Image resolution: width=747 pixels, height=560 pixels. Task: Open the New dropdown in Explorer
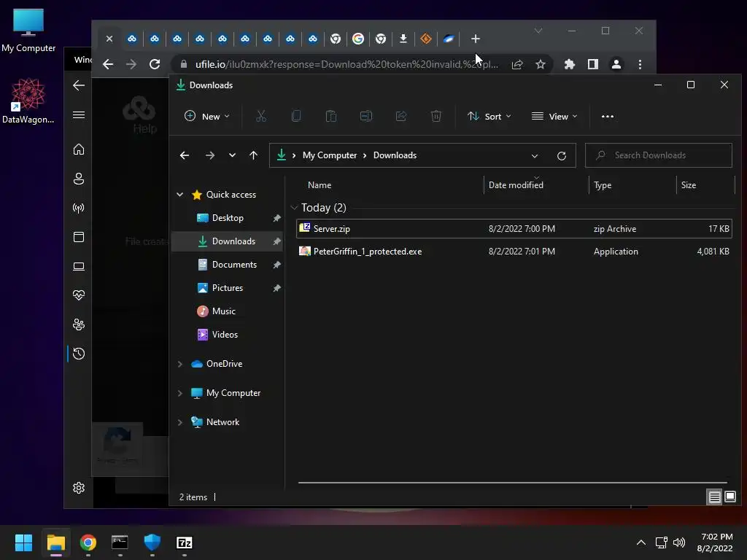click(206, 116)
